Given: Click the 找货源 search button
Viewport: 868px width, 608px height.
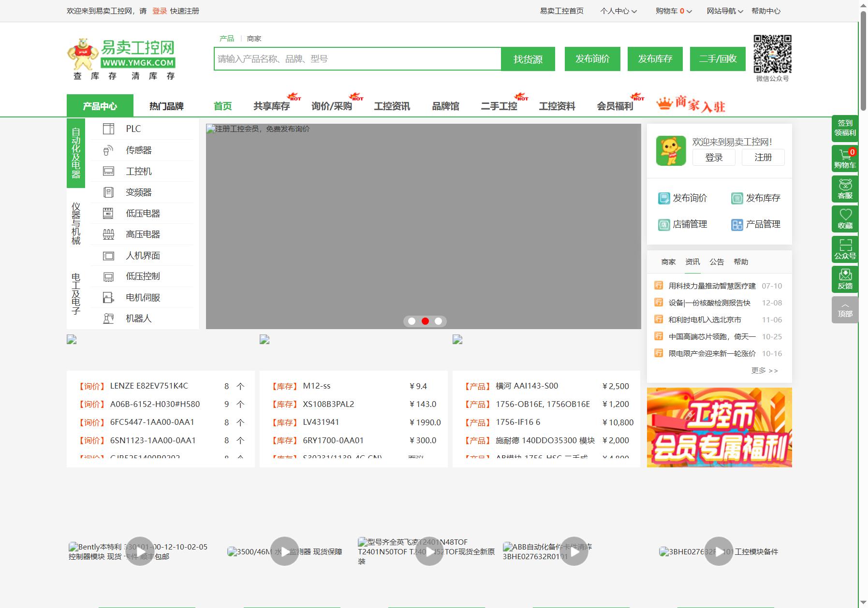Looking at the screenshot, I should 528,59.
